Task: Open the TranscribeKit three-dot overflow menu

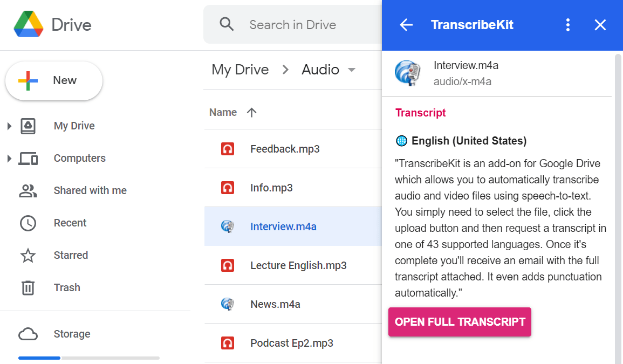Action: click(x=567, y=25)
